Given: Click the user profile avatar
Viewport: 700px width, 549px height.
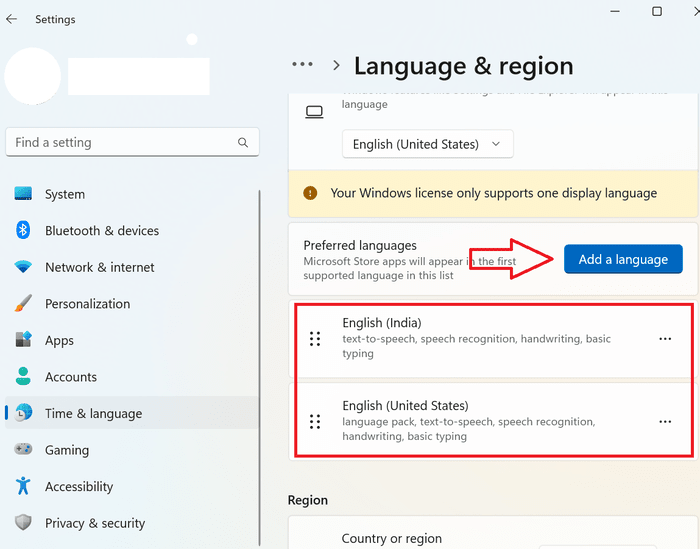Looking at the screenshot, I should pos(33,76).
